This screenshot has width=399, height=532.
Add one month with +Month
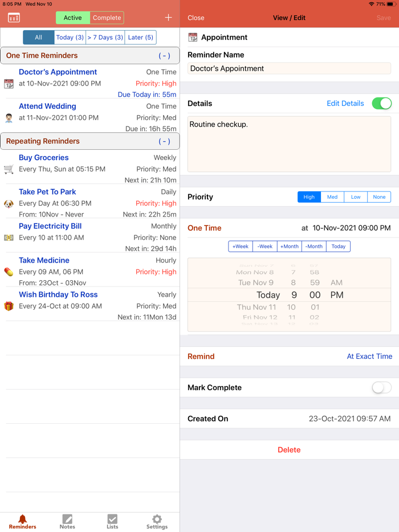pos(290,246)
